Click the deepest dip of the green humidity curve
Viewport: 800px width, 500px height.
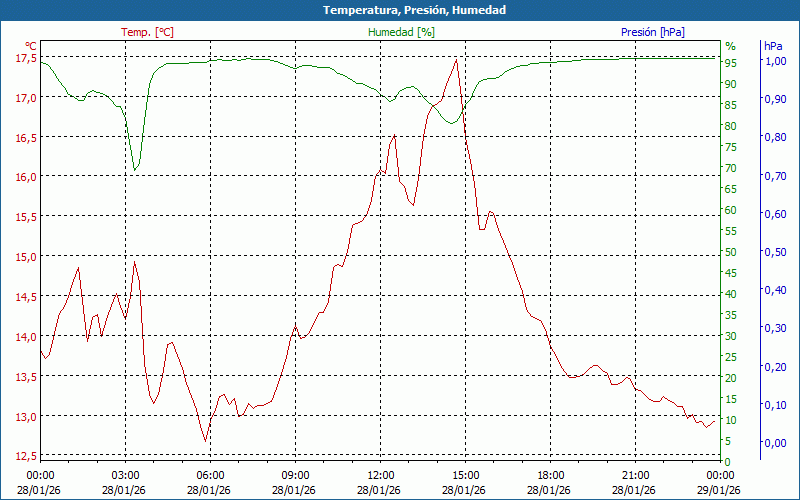point(135,170)
